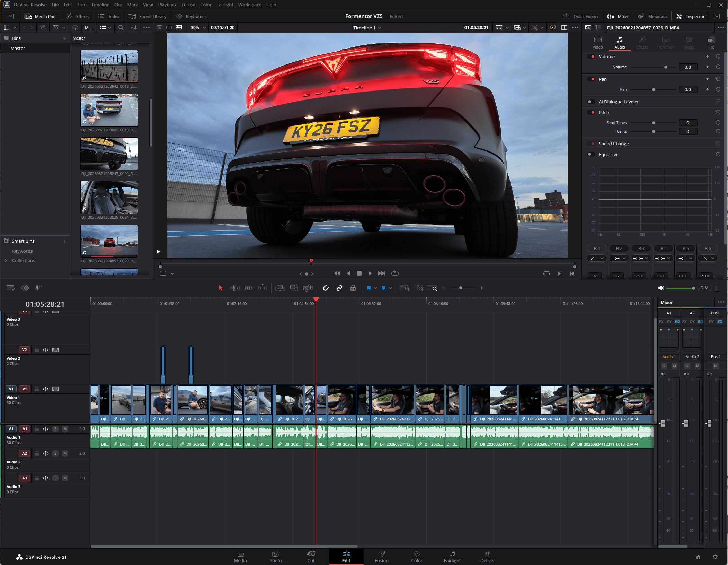Enable the Speed Change section
The height and width of the screenshot is (565, 728).
[x=591, y=144]
